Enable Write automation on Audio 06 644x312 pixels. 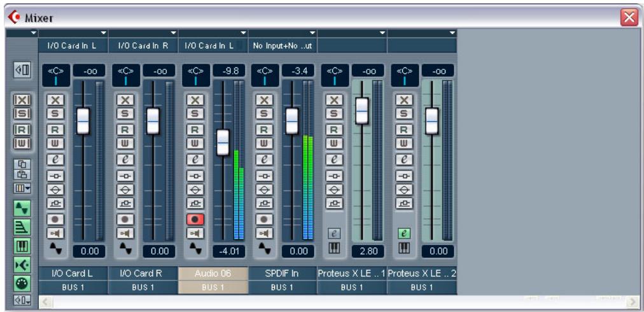tap(195, 143)
